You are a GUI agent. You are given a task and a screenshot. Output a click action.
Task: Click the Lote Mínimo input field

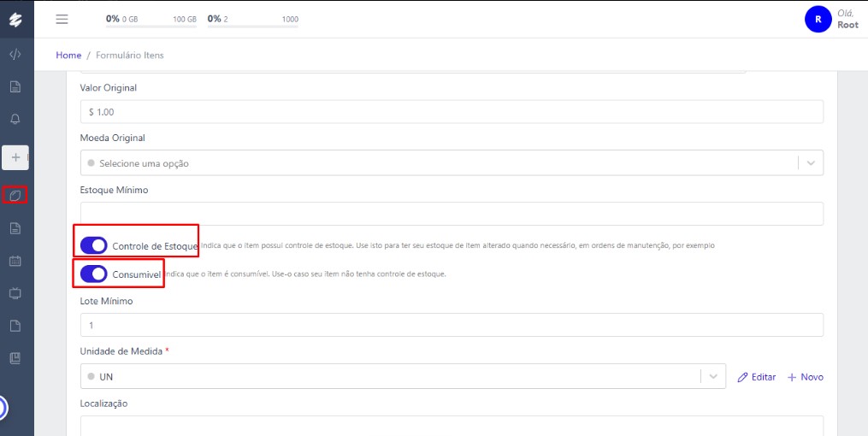pos(452,325)
